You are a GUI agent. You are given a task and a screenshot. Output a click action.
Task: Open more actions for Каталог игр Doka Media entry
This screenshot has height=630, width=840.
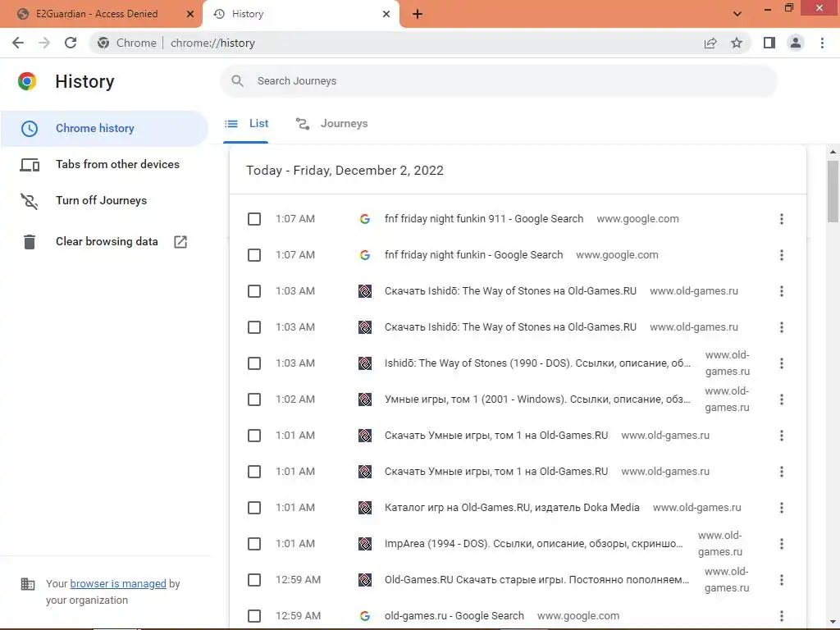782,507
